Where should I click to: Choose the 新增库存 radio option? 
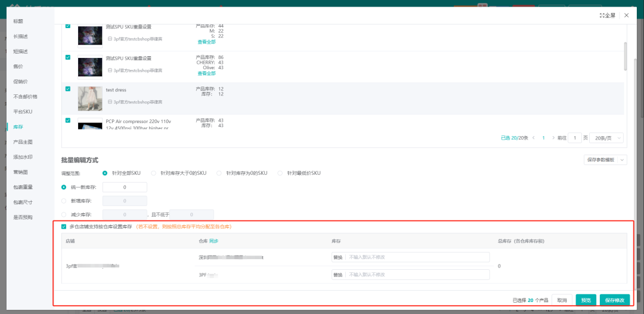(x=64, y=201)
